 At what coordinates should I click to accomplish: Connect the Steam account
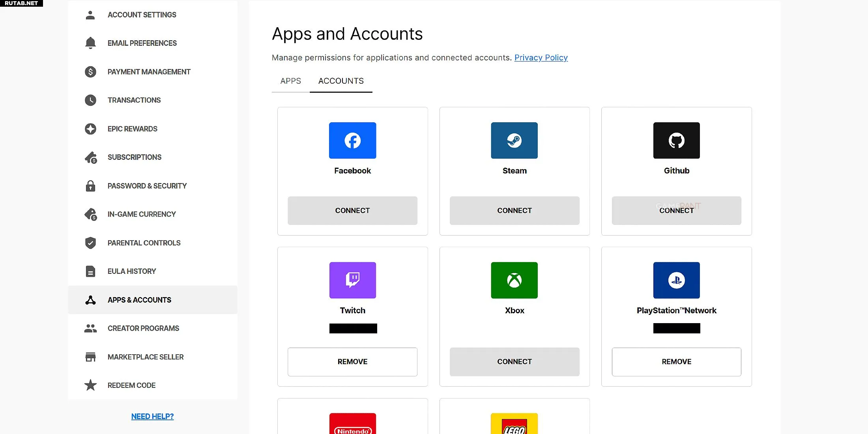[x=514, y=211]
